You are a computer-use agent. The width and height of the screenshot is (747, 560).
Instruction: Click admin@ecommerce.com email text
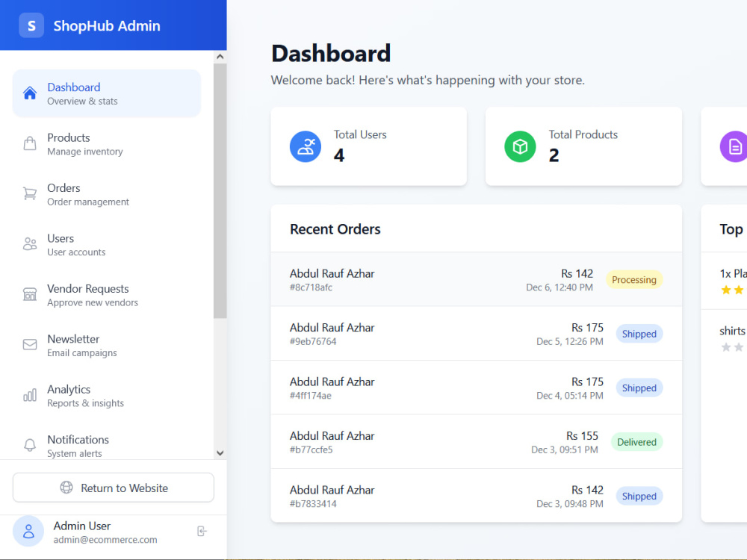point(105,540)
